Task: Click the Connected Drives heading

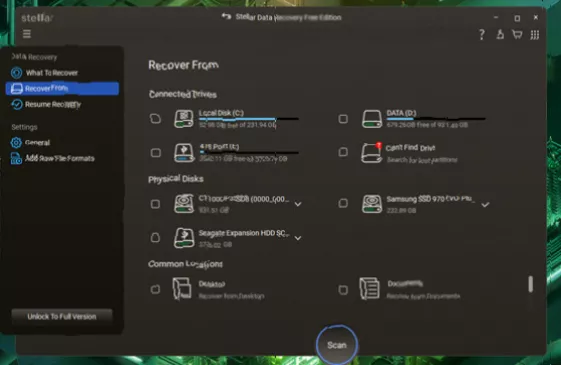Action: click(183, 94)
